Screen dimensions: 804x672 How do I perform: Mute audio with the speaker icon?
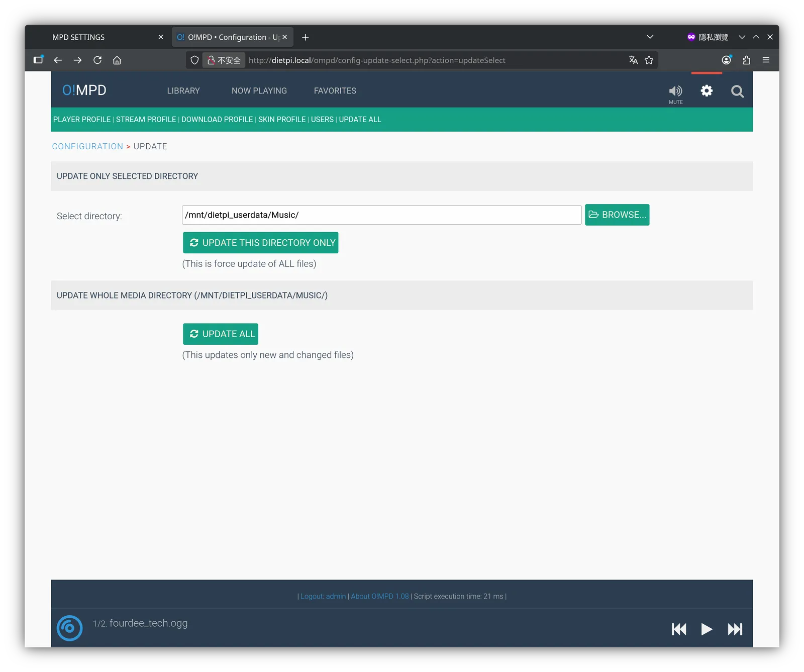pyautogui.click(x=675, y=91)
